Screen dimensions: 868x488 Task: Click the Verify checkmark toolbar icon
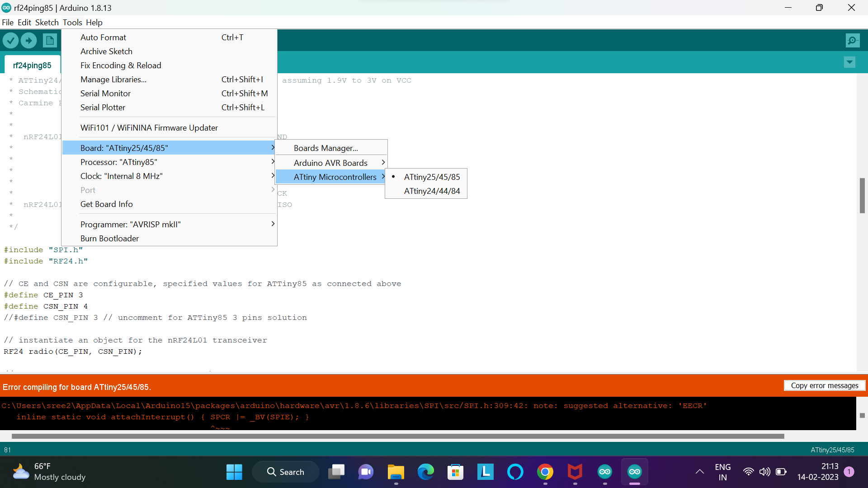[x=10, y=41]
